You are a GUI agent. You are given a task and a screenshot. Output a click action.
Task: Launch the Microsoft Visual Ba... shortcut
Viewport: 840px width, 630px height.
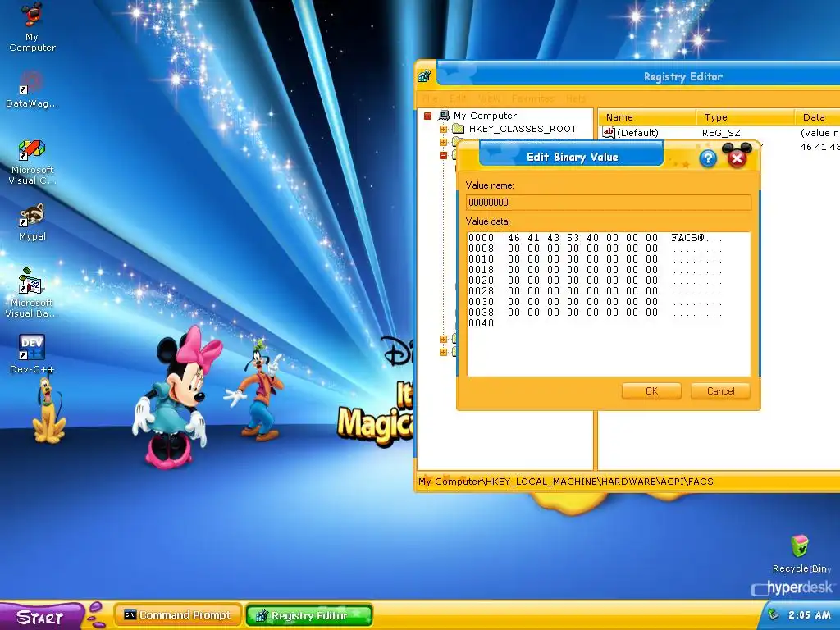tap(32, 293)
